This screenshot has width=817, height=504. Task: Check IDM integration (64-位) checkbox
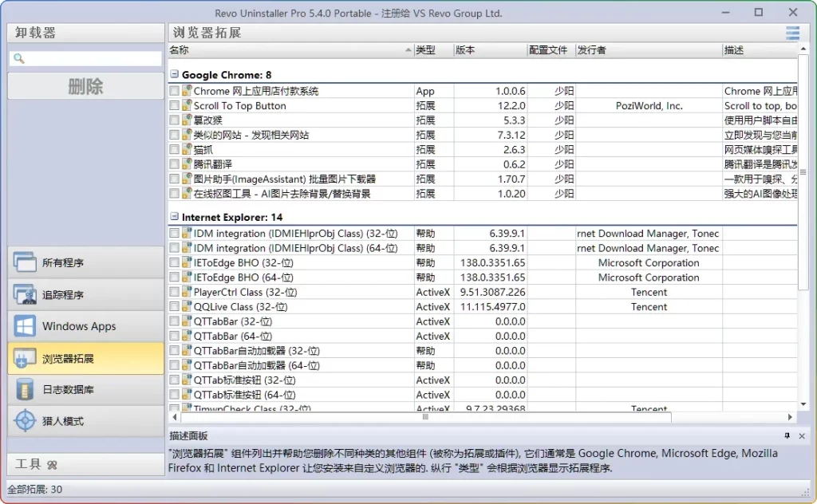click(x=174, y=248)
